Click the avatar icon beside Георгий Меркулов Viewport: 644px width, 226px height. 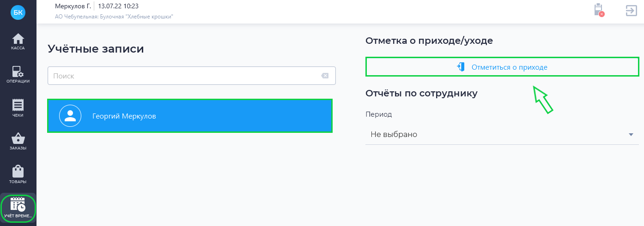click(70, 116)
